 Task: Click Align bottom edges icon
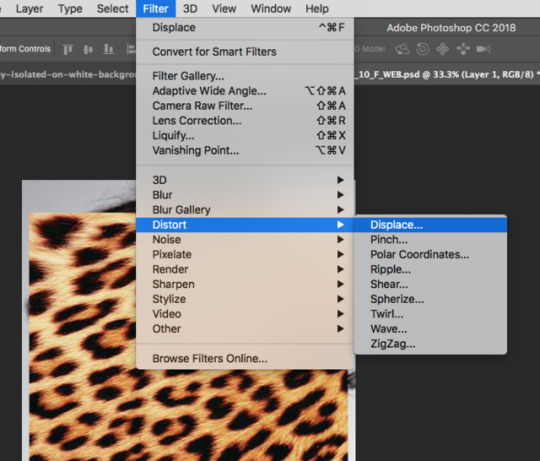tap(108, 49)
